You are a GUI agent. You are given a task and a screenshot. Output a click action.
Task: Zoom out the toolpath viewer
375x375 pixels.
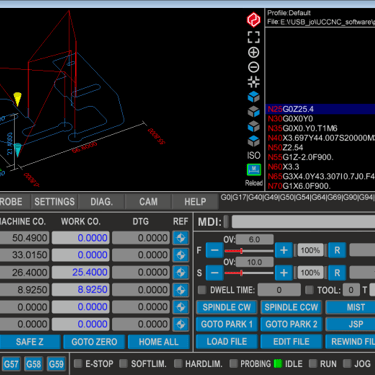coord(254,67)
